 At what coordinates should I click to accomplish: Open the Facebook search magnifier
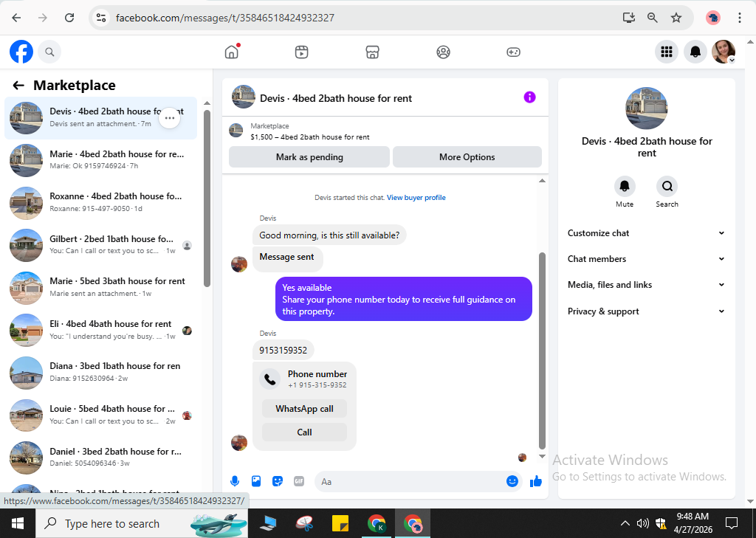(49, 52)
